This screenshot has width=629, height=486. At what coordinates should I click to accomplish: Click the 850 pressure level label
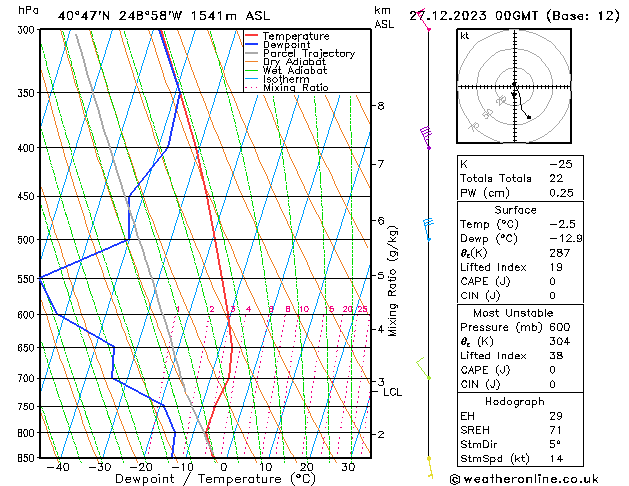pyautogui.click(x=28, y=458)
